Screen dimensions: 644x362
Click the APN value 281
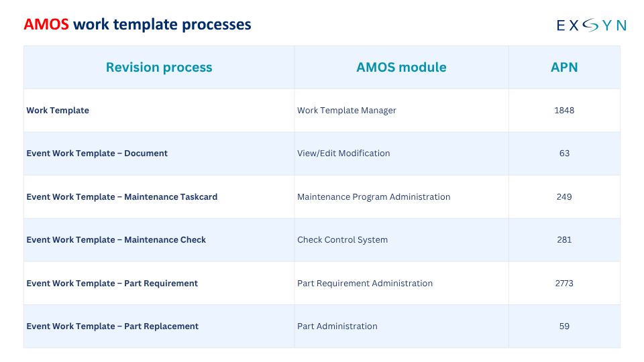click(564, 240)
